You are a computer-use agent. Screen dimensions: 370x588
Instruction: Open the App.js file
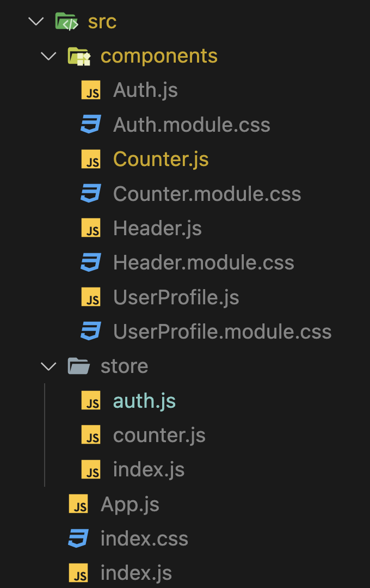129,504
